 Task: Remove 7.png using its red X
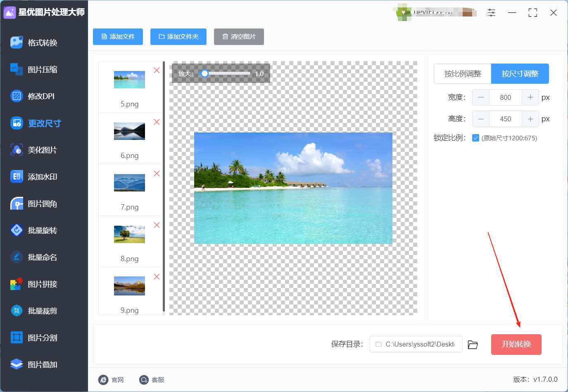(157, 173)
